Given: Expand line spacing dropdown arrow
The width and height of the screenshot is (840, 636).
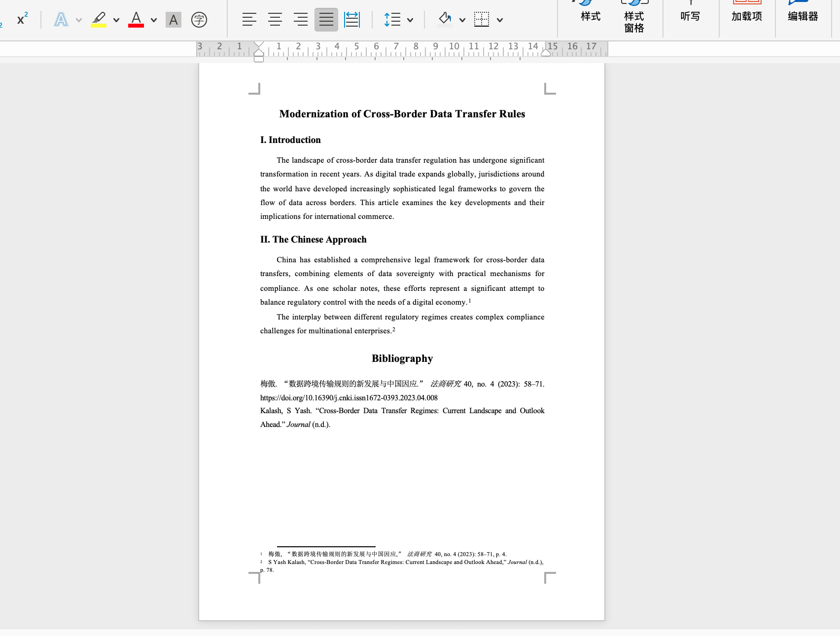Looking at the screenshot, I should point(410,20).
